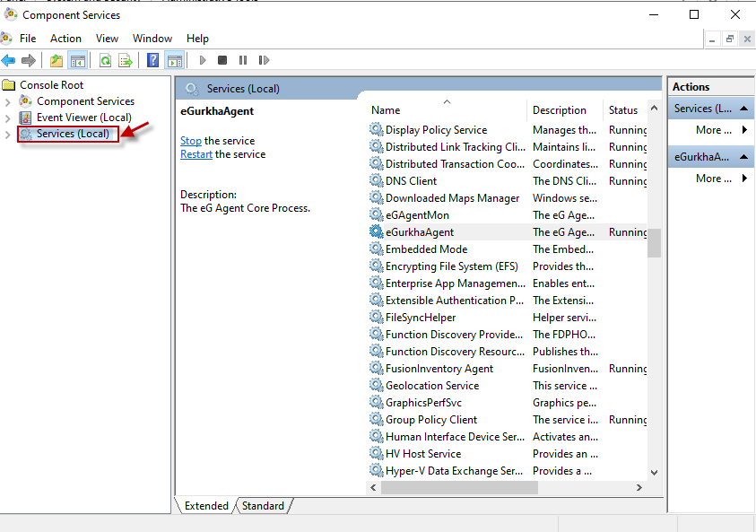Image resolution: width=756 pixels, height=532 pixels.
Task: Restore the inner MMC child window
Action: [x=729, y=39]
